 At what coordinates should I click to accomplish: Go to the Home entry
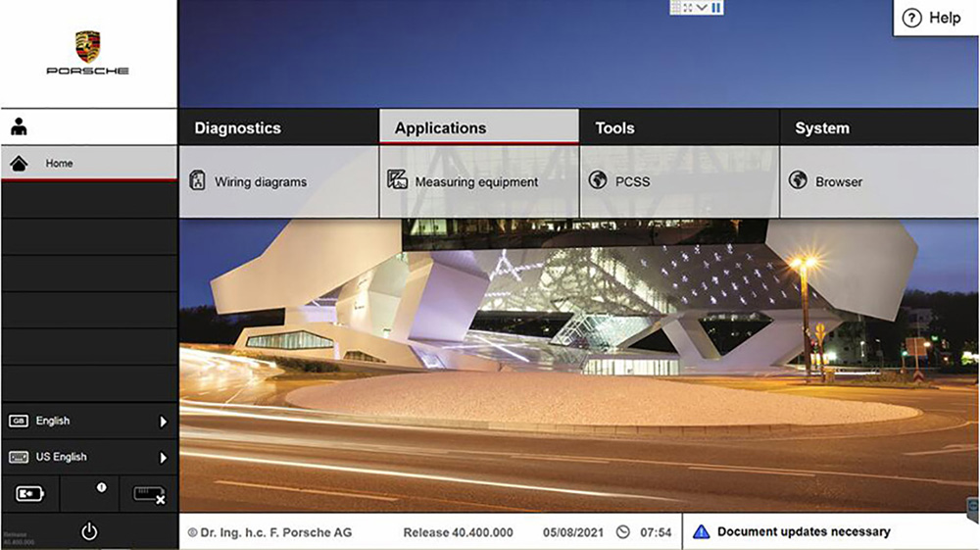coord(89,163)
